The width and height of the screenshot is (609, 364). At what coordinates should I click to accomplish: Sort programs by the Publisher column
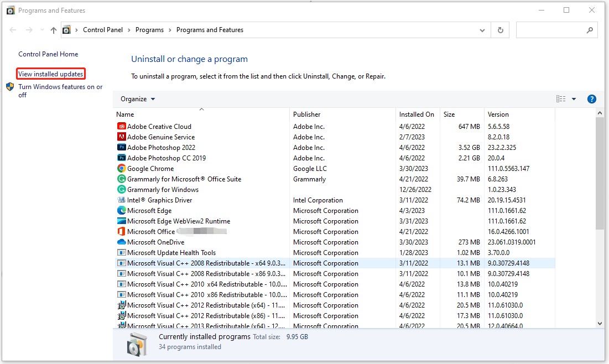[307, 115]
